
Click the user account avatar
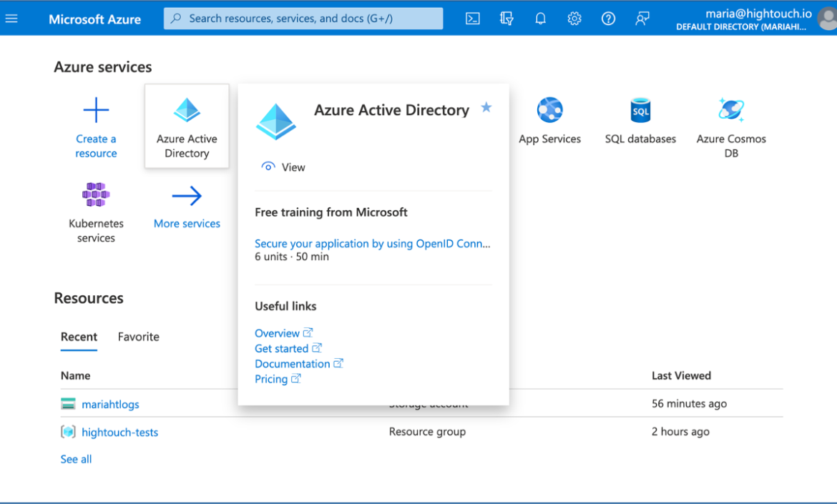[x=828, y=19]
